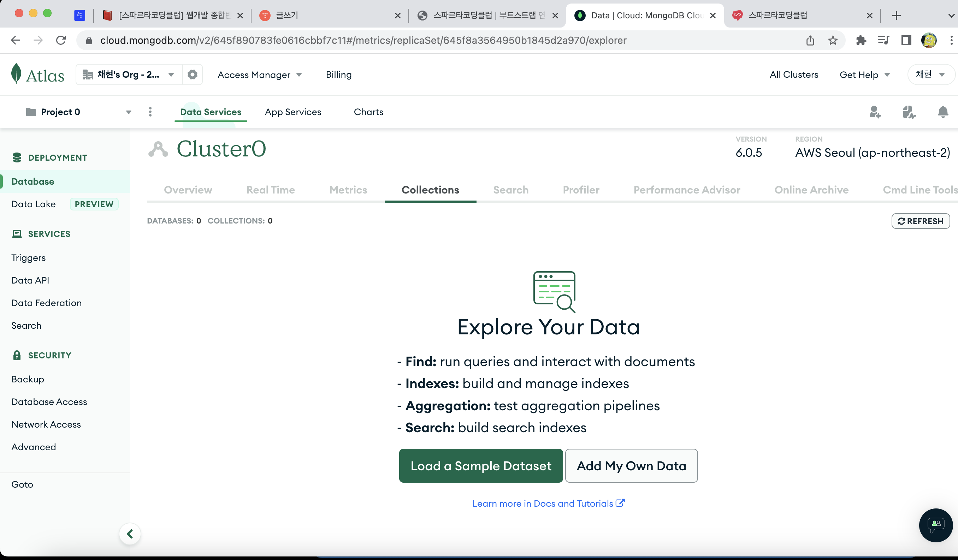Image resolution: width=958 pixels, height=560 pixels.
Task: View site information via the lock icon
Action: (89, 40)
